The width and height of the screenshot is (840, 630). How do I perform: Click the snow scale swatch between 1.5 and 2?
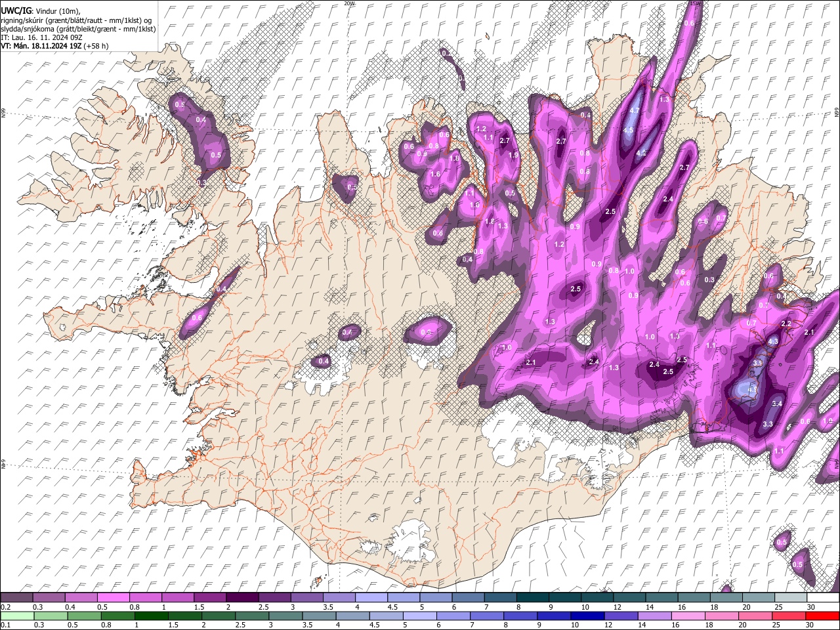coord(210,598)
